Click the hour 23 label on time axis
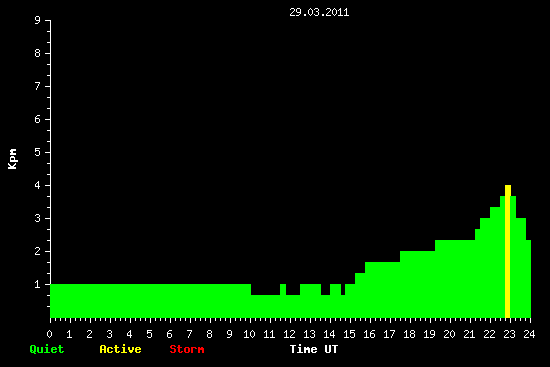The height and width of the screenshot is (367, 550). pyautogui.click(x=509, y=334)
